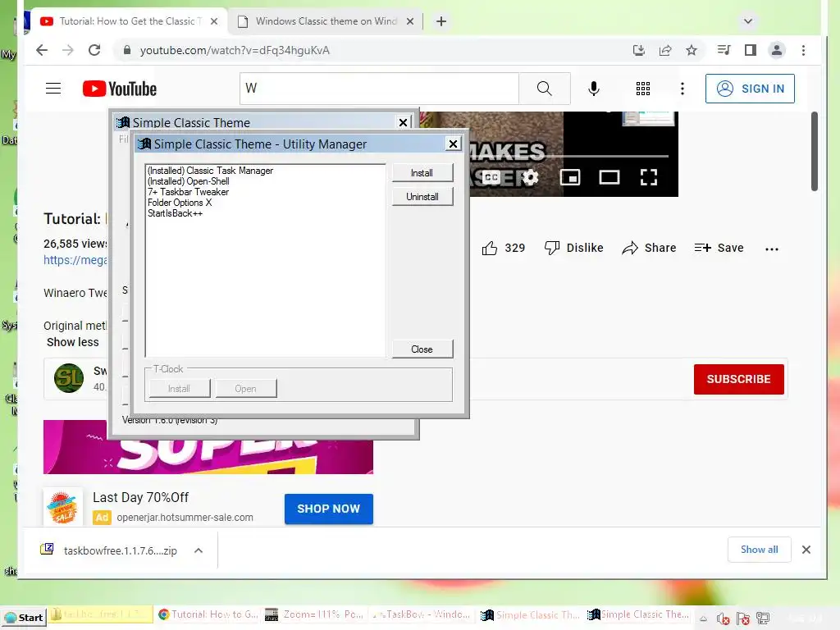Click the channel avatar SL
Image resolution: width=840 pixels, height=630 pixels.
pyautogui.click(x=69, y=377)
